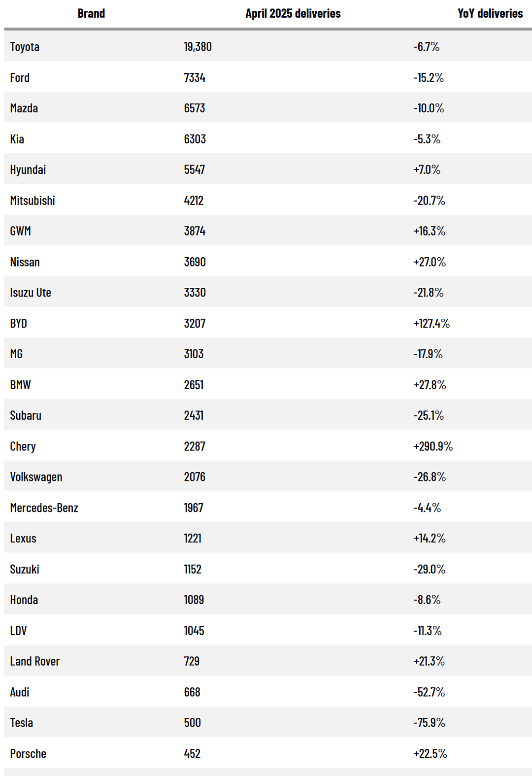Click the April 2025 deliveries column header
Screen dimensions: 532x776
[x=293, y=13]
